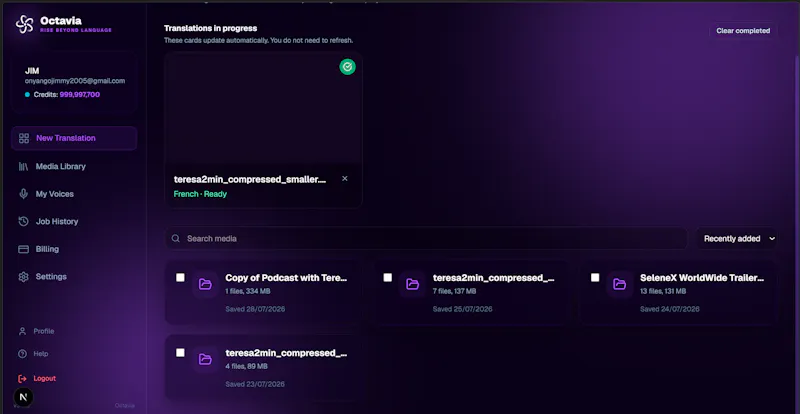Click the Translations in progress heading
This screenshot has width=800, height=414.
click(x=211, y=28)
